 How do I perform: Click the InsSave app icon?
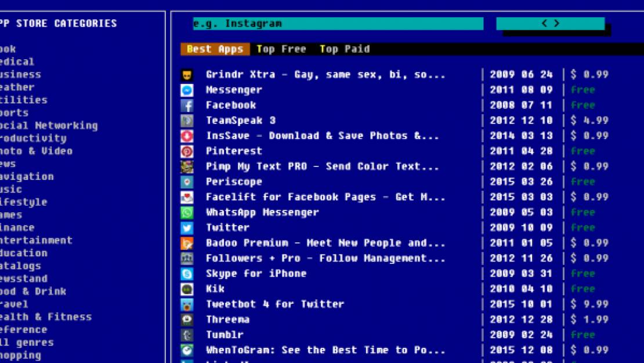[187, 136]
